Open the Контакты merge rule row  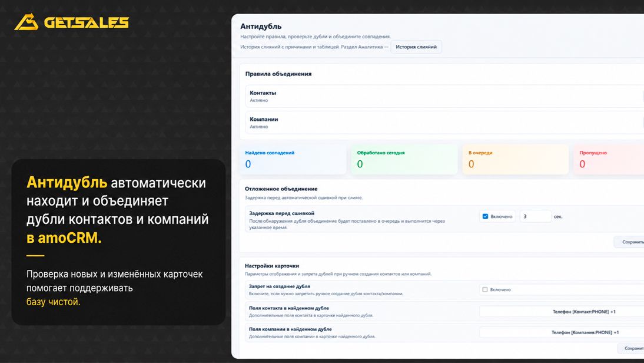click(444, 96)
